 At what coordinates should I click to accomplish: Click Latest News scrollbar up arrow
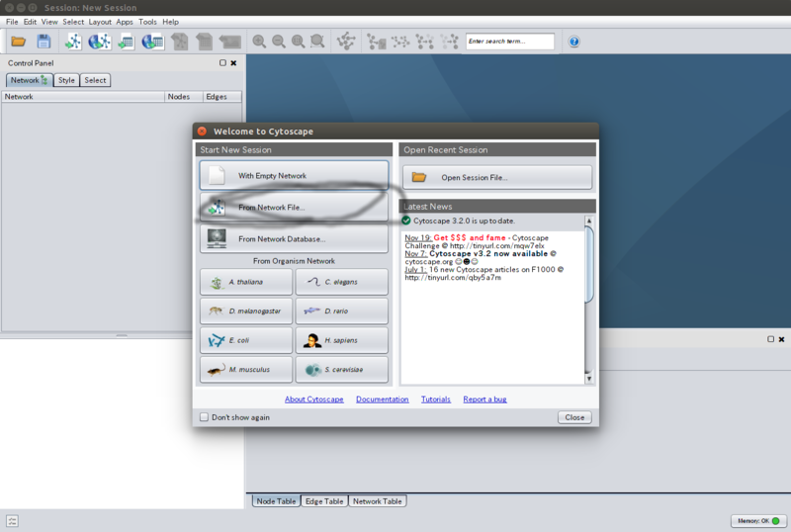[588, 222]
